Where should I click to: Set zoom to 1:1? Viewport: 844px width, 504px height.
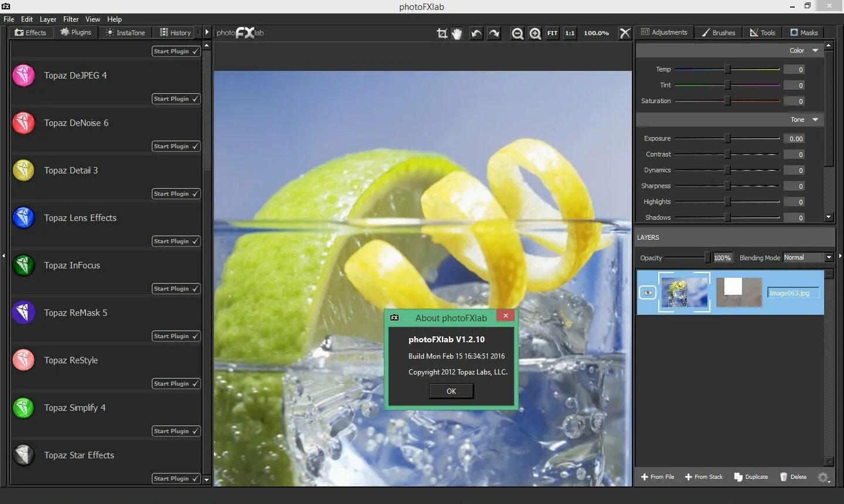coord(570,33)
